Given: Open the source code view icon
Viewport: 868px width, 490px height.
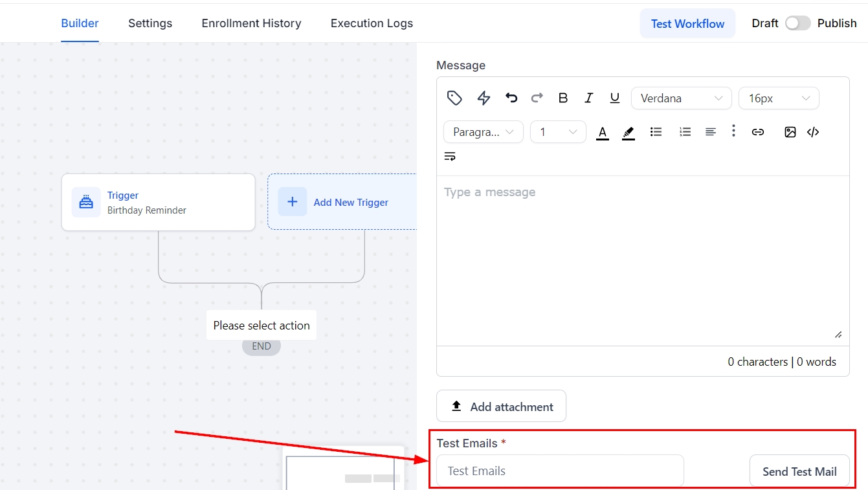Looking at the screenshot, I should tap(813, 132).
